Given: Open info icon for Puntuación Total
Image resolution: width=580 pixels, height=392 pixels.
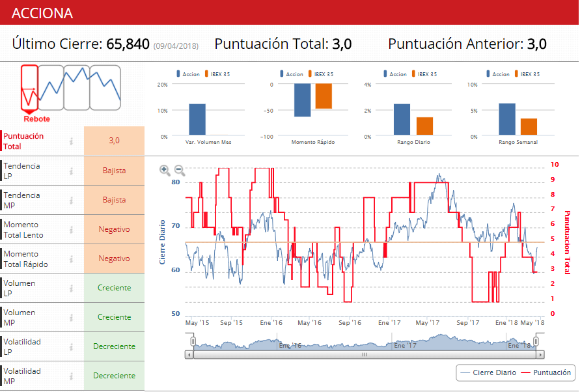Looking at the screenshot, I should pyautogui.click(x=72, y=141).
